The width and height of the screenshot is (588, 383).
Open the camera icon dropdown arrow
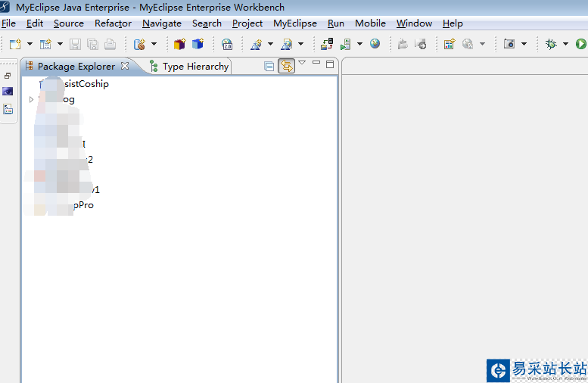(x=524, y=44)
